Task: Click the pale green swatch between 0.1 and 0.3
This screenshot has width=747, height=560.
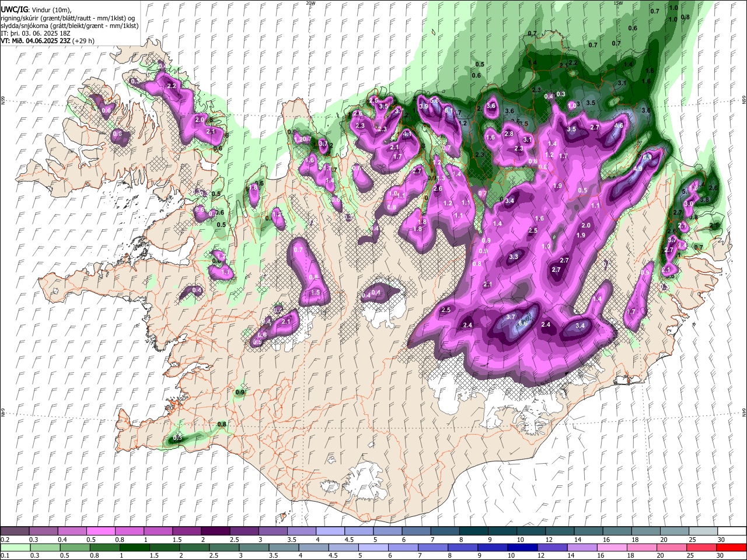Action: (x=15, y=547)
